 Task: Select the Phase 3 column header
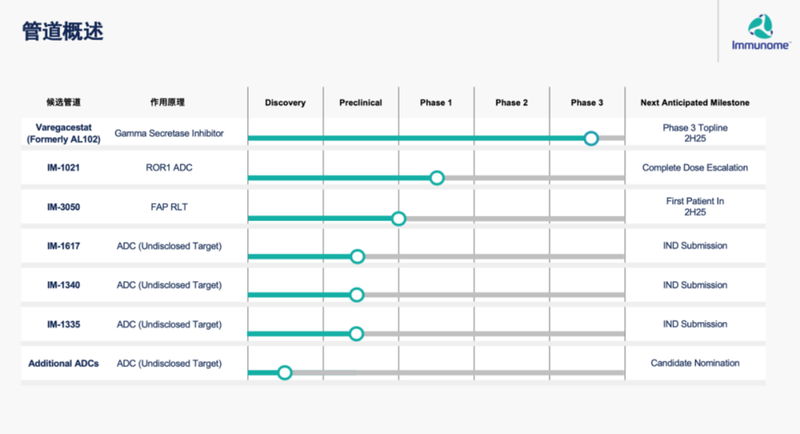click(x=587, y=103)
